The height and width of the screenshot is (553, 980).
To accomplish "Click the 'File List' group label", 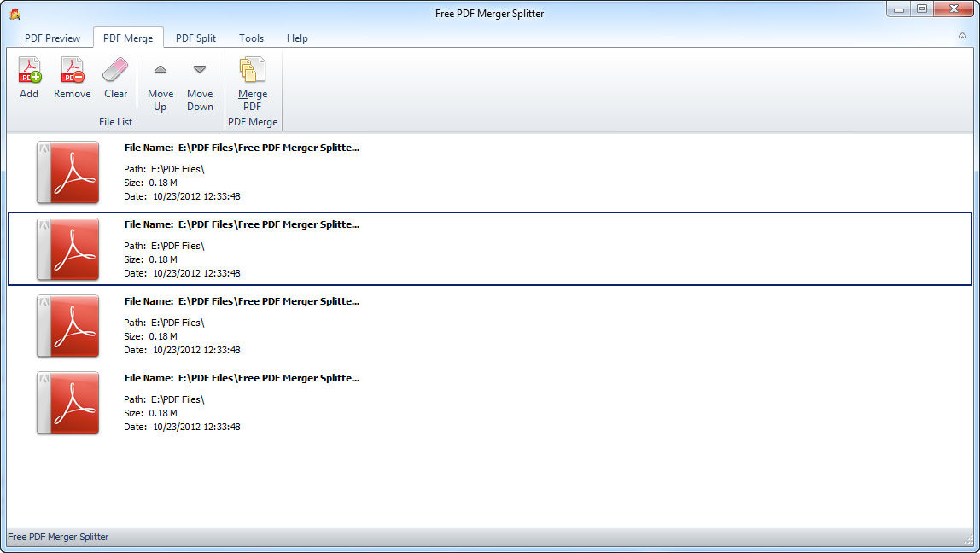I will pyautogui.click(x=115, y=122).
